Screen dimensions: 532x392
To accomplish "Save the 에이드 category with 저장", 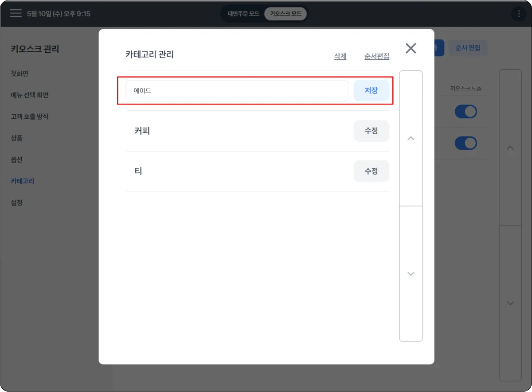I will click(x=371, y=91).
